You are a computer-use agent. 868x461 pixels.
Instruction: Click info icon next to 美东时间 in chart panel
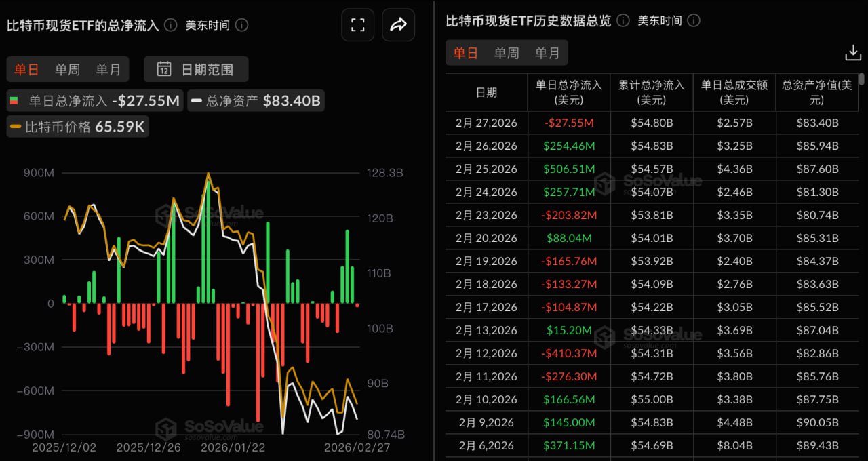coord(241,25)
